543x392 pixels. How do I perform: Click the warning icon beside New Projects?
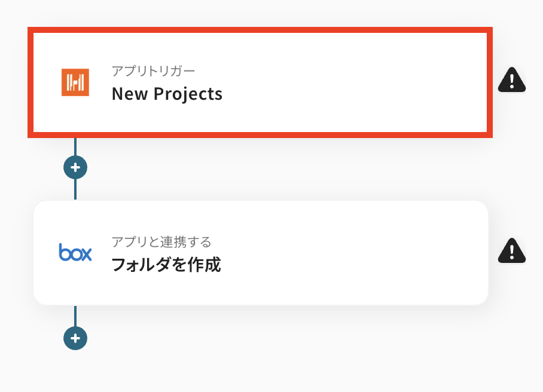point(512,80)
